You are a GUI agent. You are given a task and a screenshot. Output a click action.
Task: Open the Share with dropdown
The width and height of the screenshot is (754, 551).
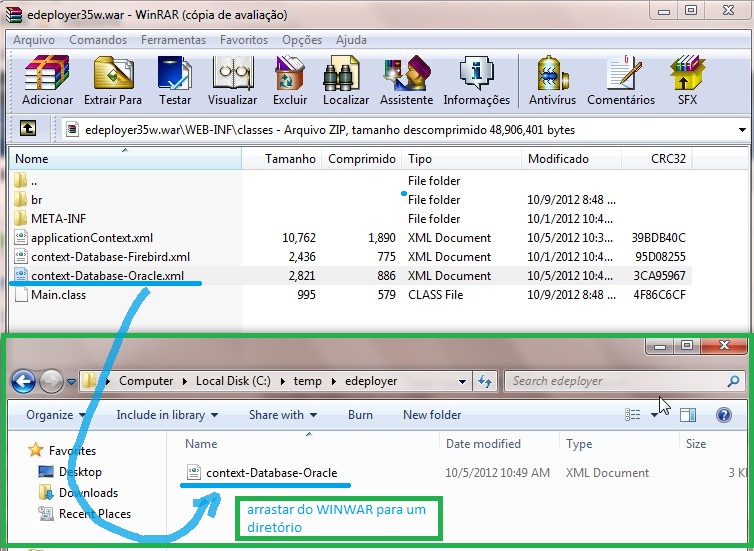click(x=283, y=414)
